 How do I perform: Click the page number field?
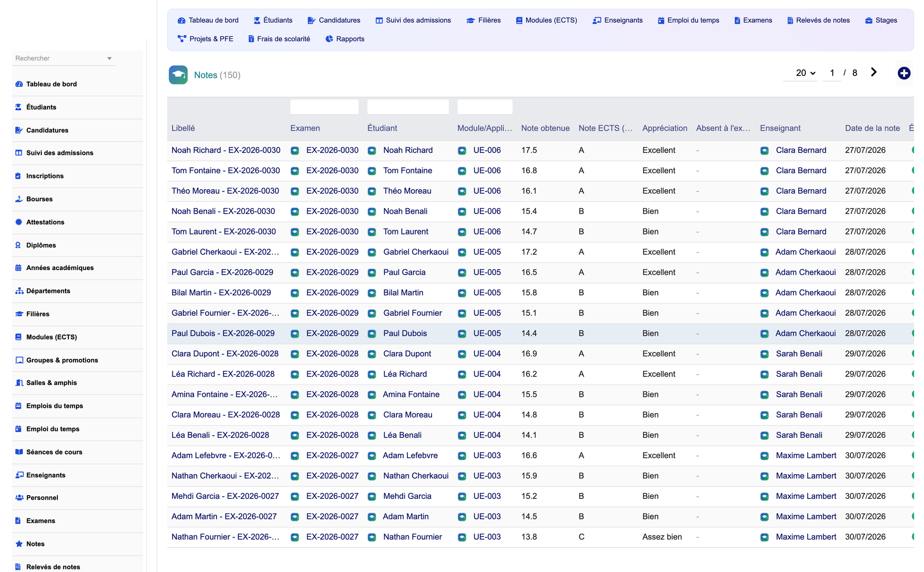click(832, 73)
